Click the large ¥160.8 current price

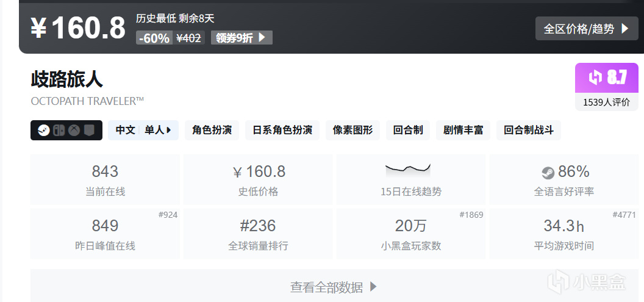click(x=78, y=28)
